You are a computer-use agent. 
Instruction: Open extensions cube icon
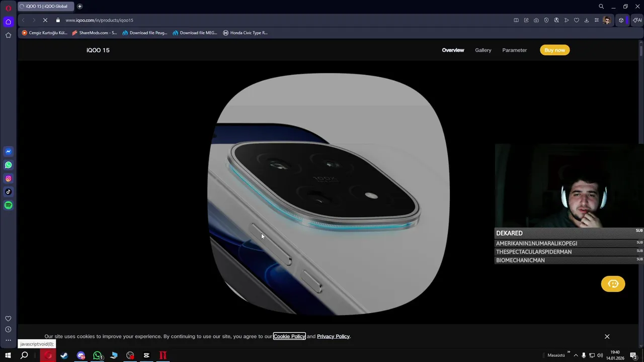click(621, 20)
